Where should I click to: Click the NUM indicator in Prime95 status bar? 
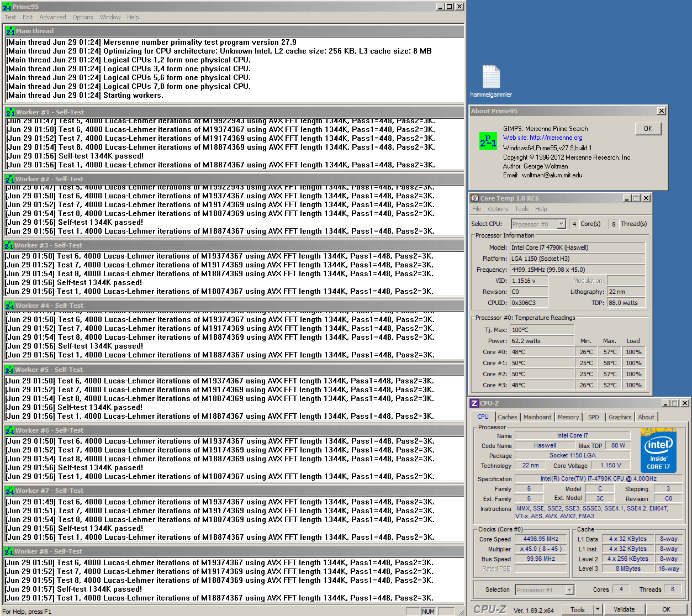[428, 612]
